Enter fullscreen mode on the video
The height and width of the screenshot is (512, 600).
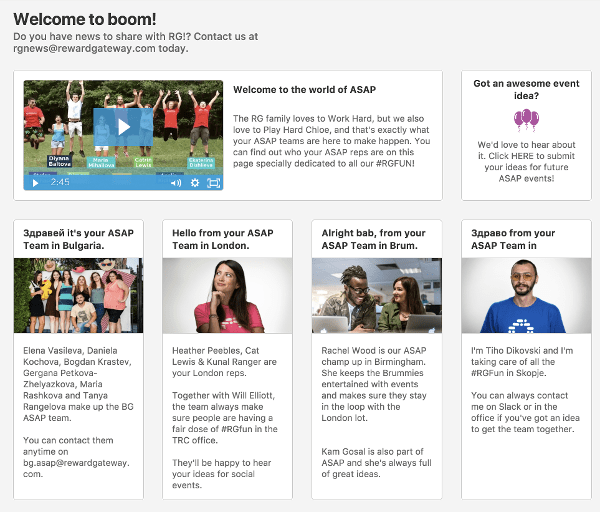(x=213, y=183)
